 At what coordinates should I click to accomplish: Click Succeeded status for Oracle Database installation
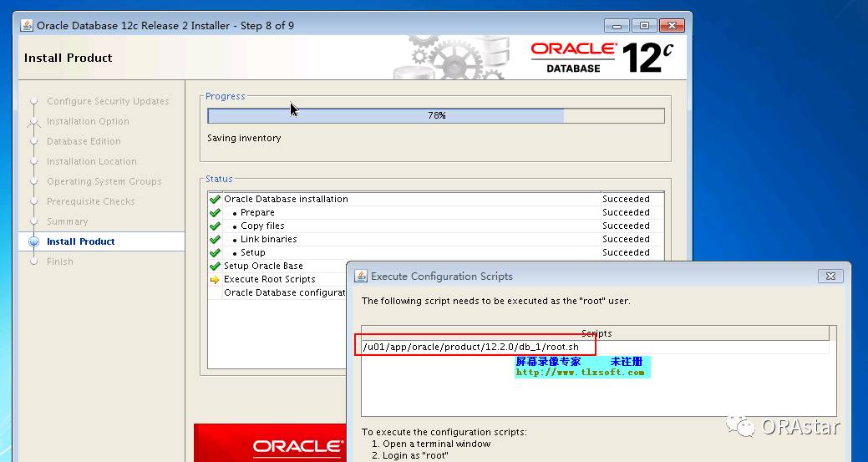tap(626, 199)
